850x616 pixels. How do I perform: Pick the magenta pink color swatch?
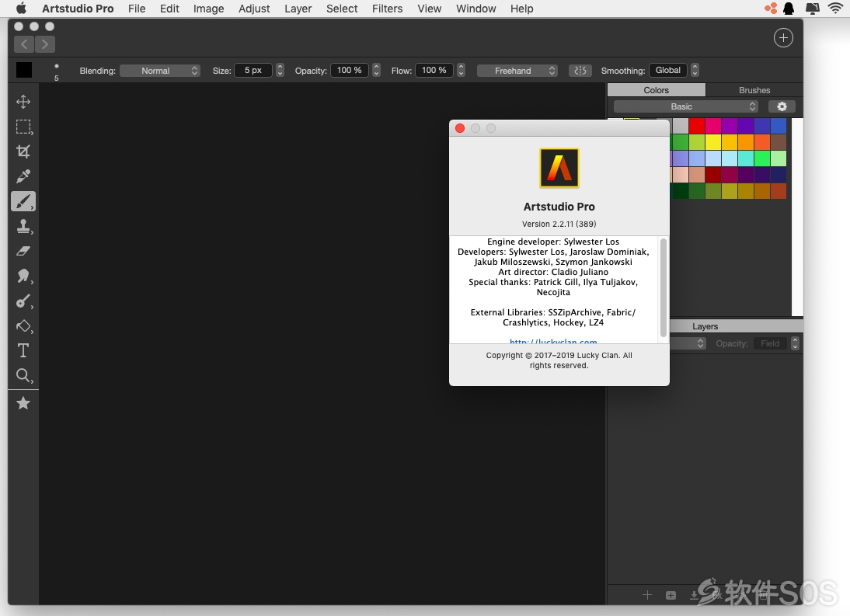[x=712, y=126]
